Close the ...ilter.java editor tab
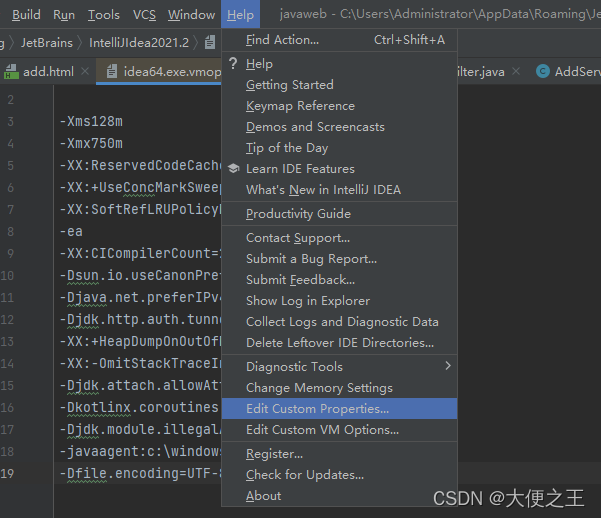Image resolution: width=601 pixels, height=518 pixels. click(516, 71)
